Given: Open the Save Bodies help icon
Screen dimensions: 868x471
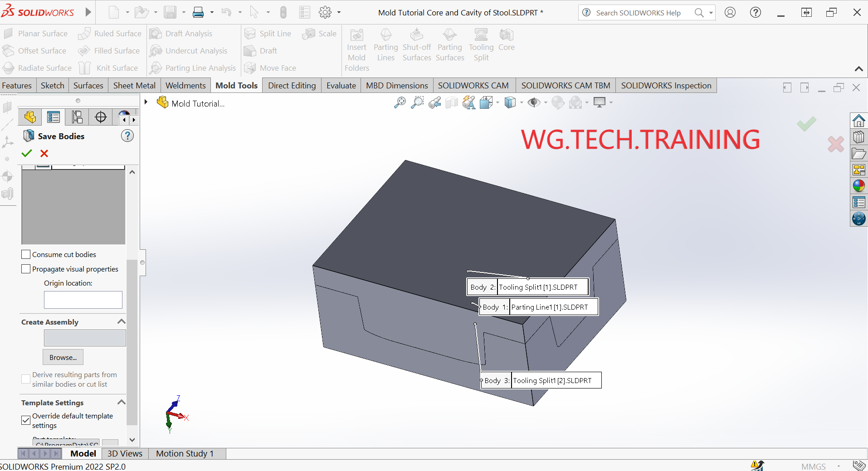Looking at the screenshot, I should tap(127, 136).
